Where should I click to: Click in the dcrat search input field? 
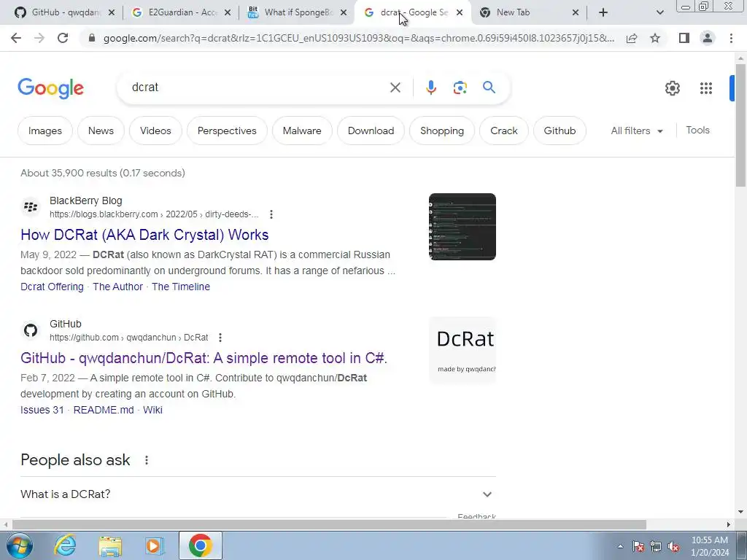click(x=258, y=87)
